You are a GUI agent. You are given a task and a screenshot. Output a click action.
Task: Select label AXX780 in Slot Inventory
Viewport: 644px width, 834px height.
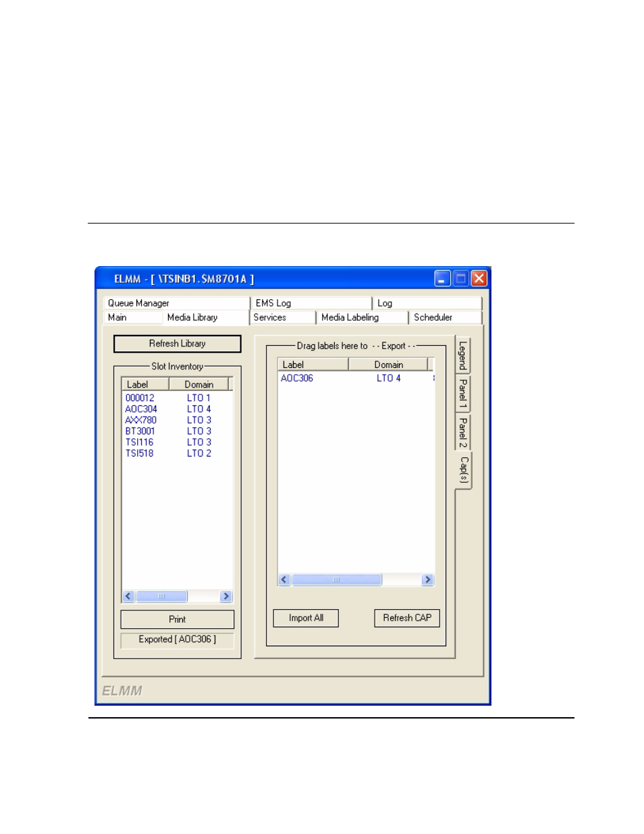tap(140, 420)
